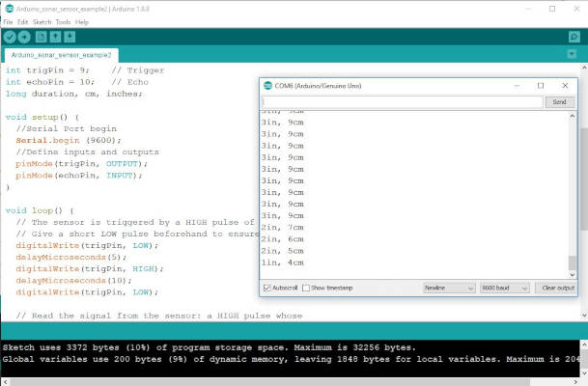Click the 'Global variables use 200 bytes' console line
588x386 pixels.
coord(291,359)
